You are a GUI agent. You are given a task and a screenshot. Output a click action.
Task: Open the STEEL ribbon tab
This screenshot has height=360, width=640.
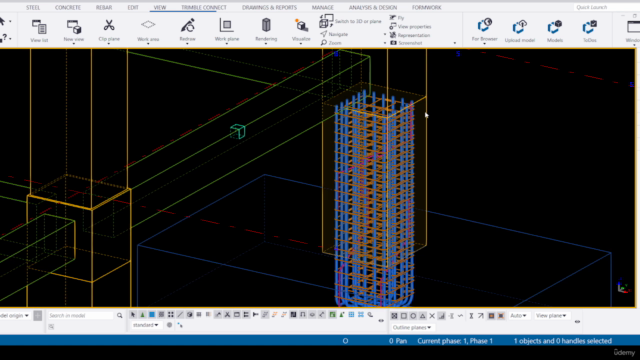pos(33,7)
